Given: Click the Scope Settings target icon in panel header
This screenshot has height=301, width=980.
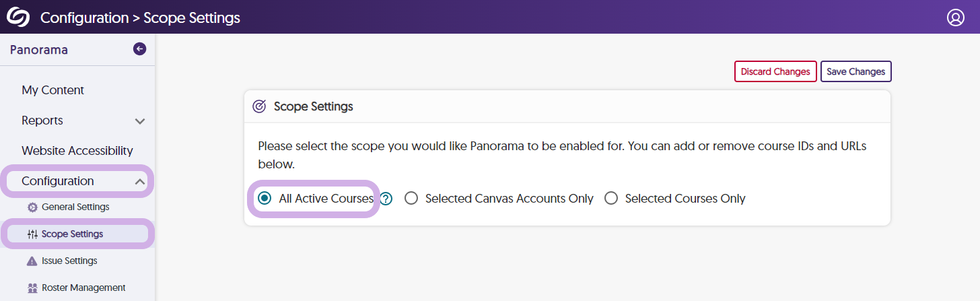Looking at the screenshot, I should coord(259,106).
